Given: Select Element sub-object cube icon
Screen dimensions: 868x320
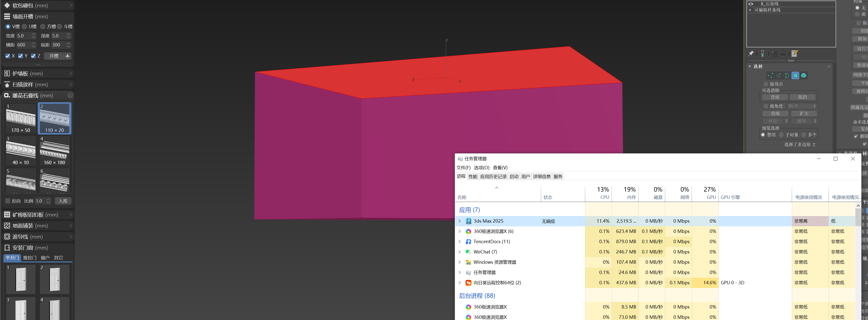Looking at the screenshot, I should pos(804,76).
